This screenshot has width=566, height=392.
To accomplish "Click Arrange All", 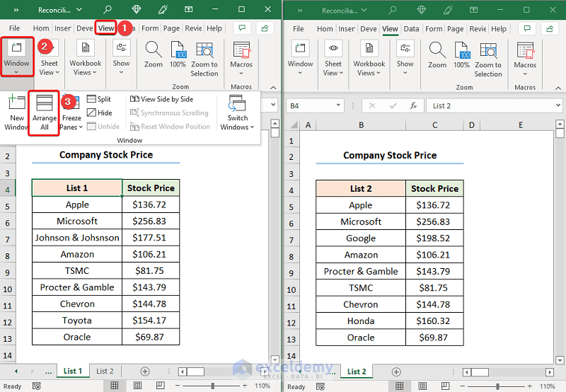I will pyautogui.click(x=45, y=113).
